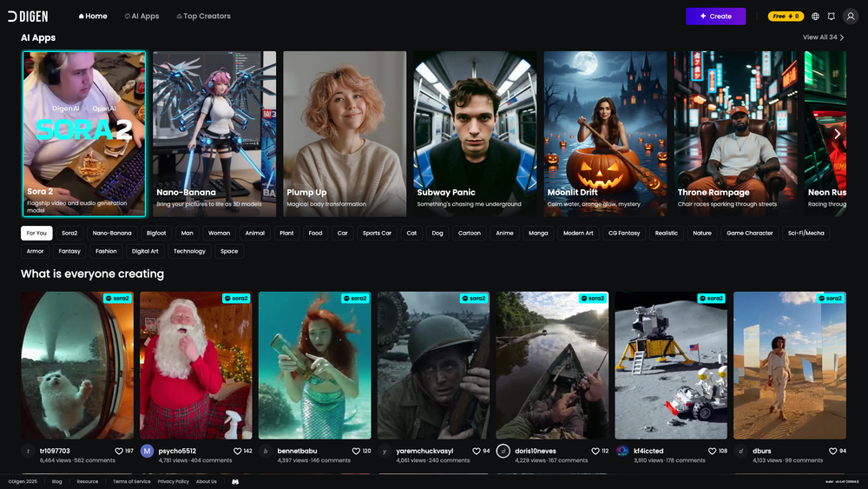Filter by Anime tag
Image resolution: width=868 pixels, height=489 pixels.
point(504,233)
